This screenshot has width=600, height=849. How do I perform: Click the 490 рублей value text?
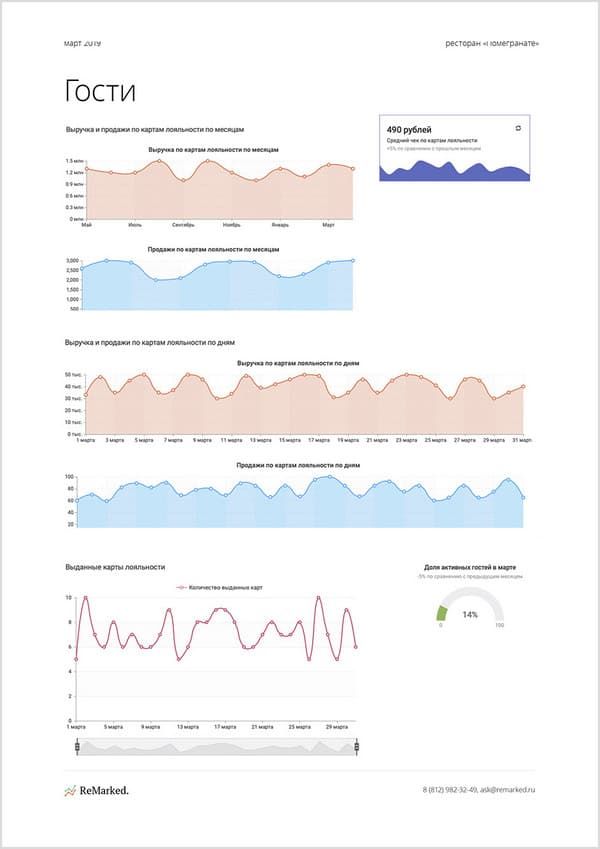click(x=409, y=130)
